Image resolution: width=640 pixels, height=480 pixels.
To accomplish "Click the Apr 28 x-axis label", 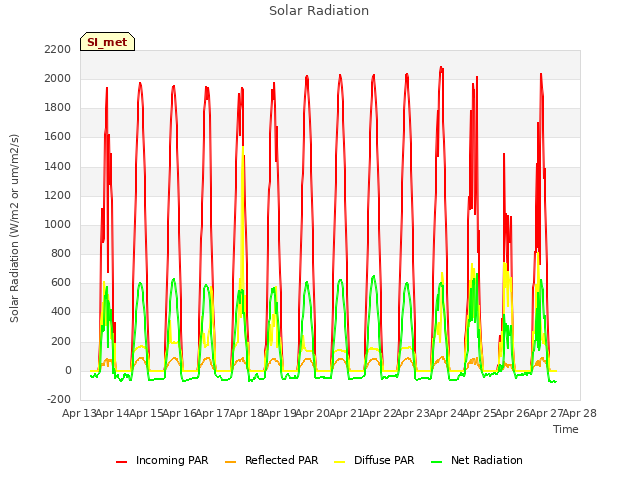I will pos(580,413).
